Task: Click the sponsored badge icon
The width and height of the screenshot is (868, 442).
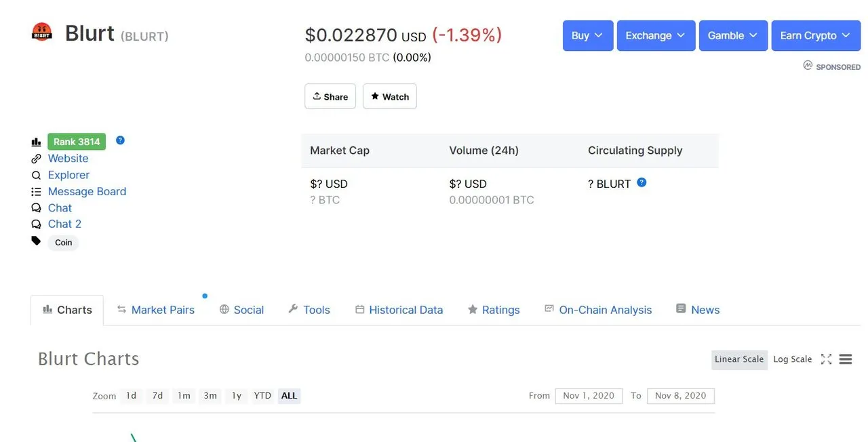Action: pyautogui.click(x=808, y=66)
